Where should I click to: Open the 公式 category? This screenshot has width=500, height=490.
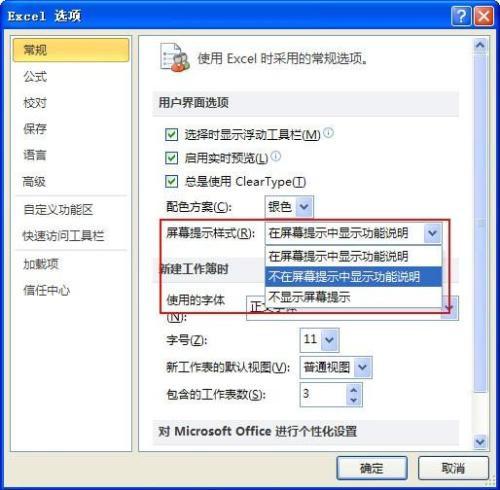pos(35,77)
